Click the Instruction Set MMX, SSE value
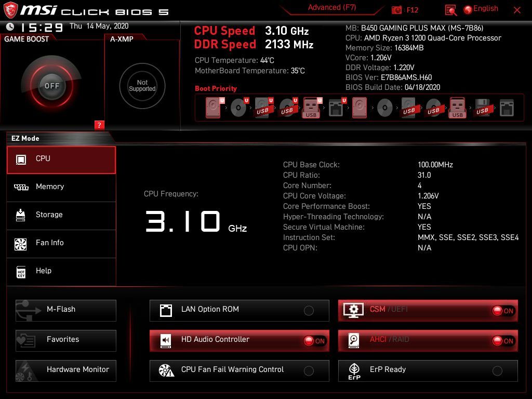Viewport: 532px width, 399px height. tap(468, 237)
